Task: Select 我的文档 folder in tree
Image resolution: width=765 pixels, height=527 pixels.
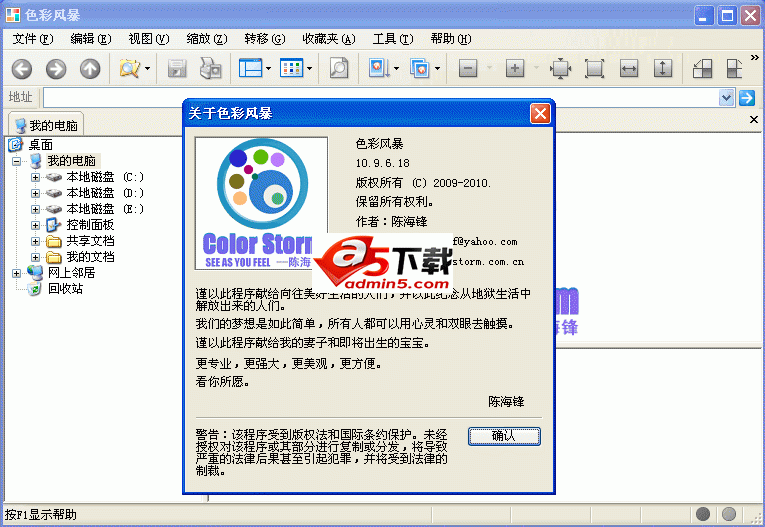Action: 90,257
